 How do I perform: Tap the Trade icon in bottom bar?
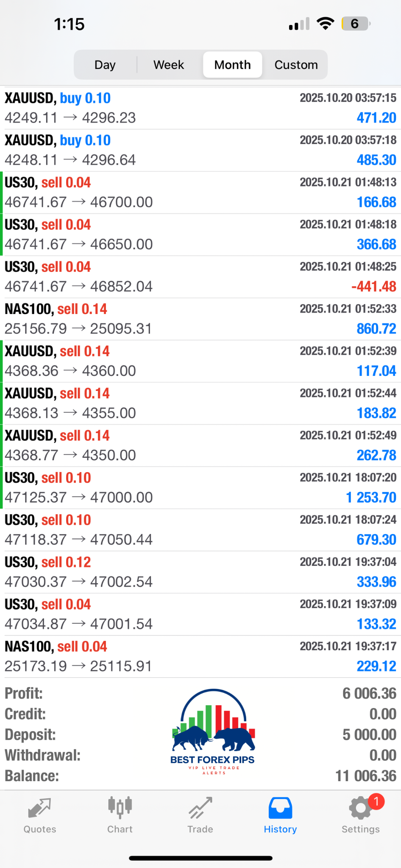click(200, 809)
